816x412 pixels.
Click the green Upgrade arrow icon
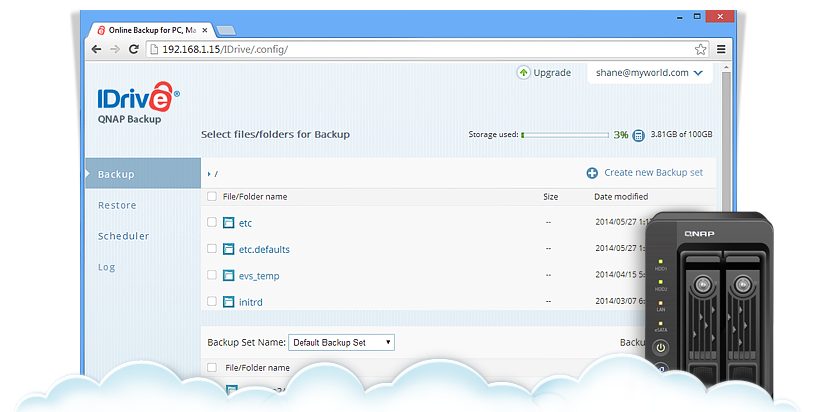(x=523, y=73)
